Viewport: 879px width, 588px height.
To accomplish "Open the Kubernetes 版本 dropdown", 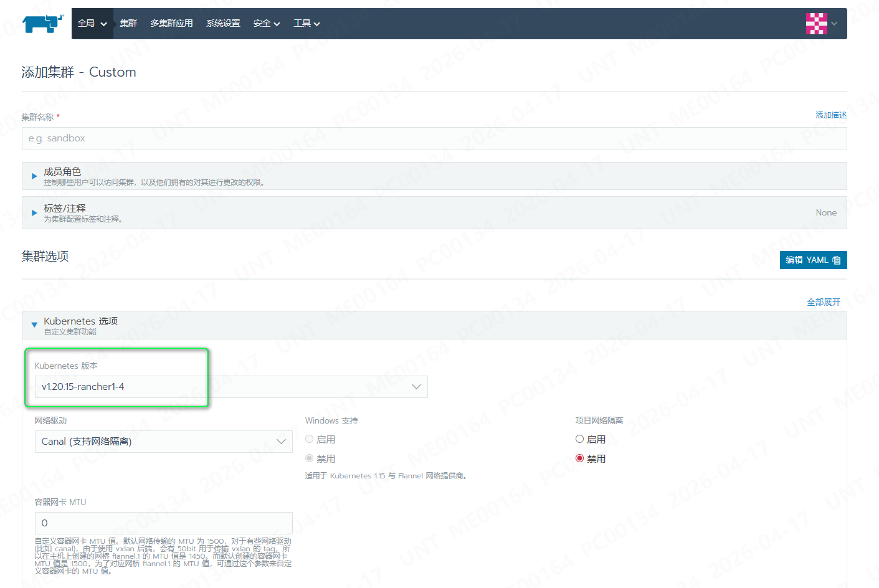I will pyautogui.click(x=230, y=387).
